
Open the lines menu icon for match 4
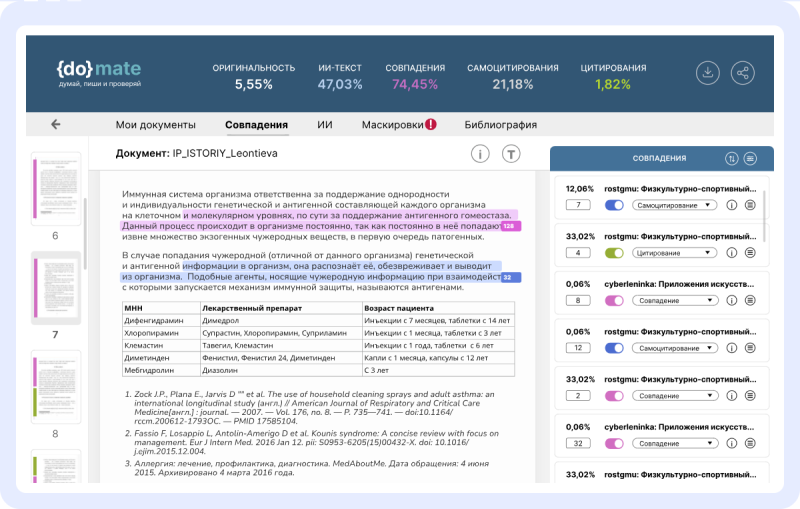[750, 253]
